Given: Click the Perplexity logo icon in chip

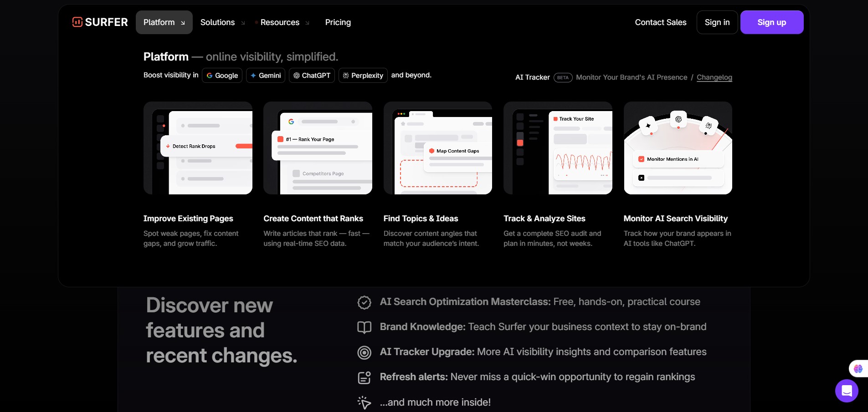Looking at the screenshot, I should pyautogui.click(x=346, y=76).
